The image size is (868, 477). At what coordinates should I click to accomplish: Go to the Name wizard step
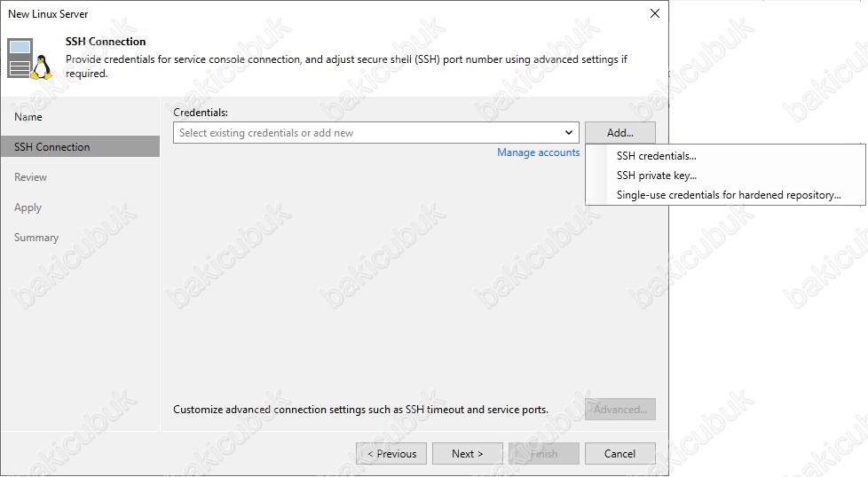28,117
